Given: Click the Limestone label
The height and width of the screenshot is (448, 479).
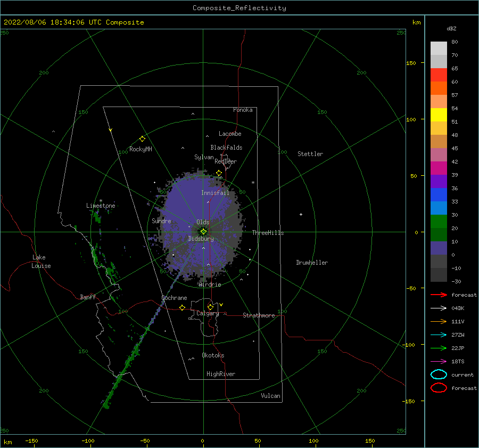Looking at the screenshot, I should coord(101,206).
